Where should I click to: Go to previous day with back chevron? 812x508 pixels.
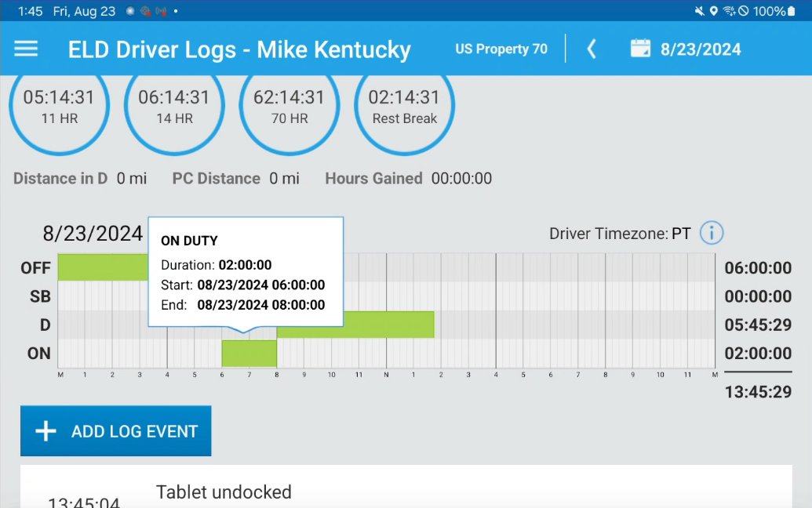592,49
